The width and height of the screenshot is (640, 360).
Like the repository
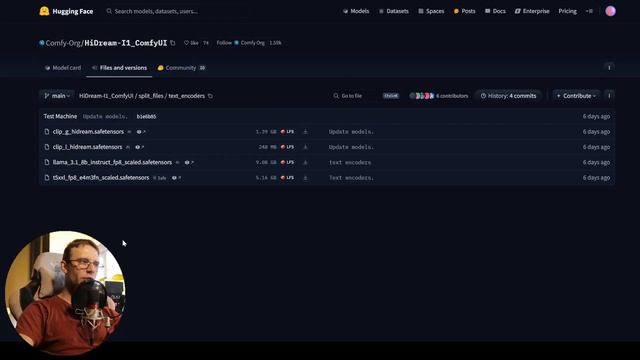191,43
